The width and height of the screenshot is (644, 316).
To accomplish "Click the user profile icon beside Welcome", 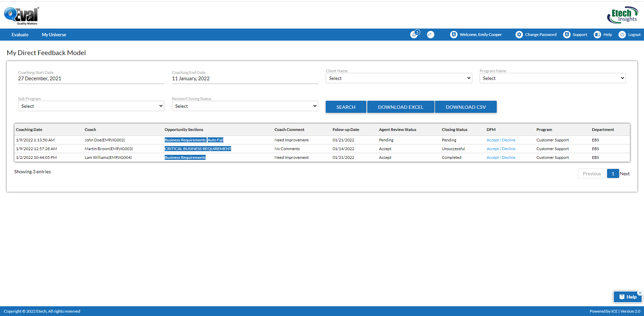I will (453, 35).
